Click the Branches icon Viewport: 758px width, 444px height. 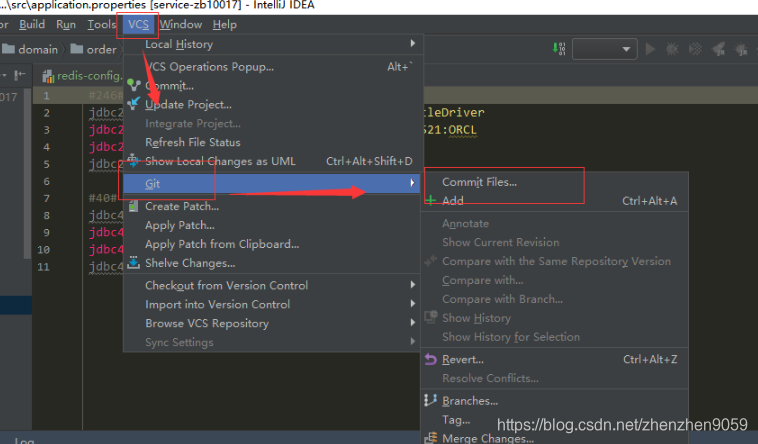click(430, 400)
